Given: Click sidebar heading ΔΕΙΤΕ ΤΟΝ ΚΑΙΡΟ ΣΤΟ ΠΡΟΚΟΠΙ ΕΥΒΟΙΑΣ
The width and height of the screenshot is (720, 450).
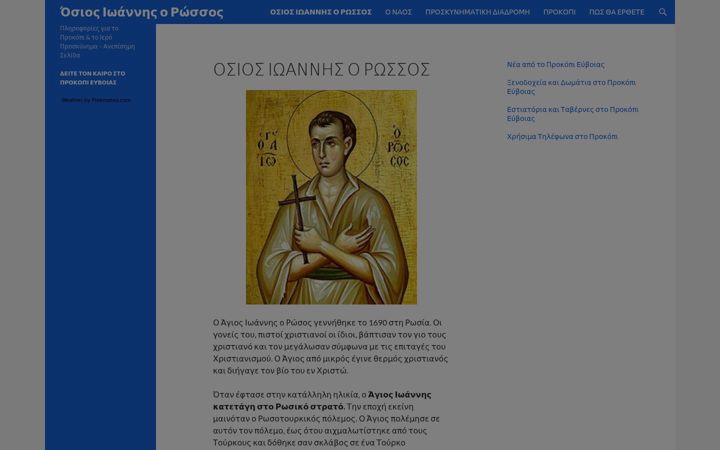Looking at the screenshot, I should click(x=92, y=78).
